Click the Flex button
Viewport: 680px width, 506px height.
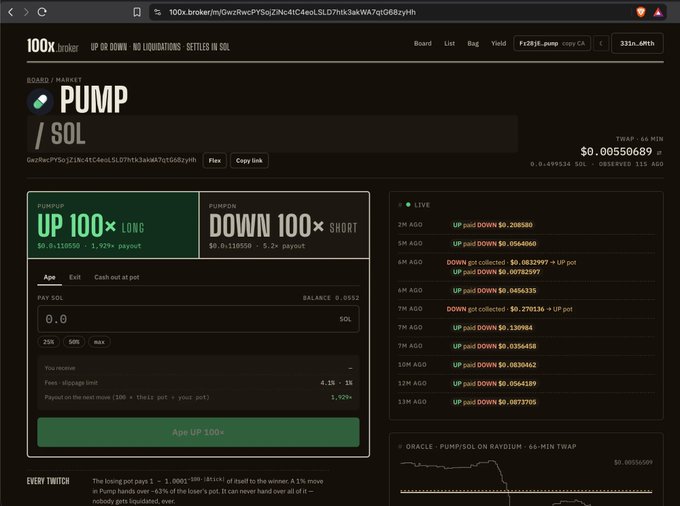(x=215, y=160)
